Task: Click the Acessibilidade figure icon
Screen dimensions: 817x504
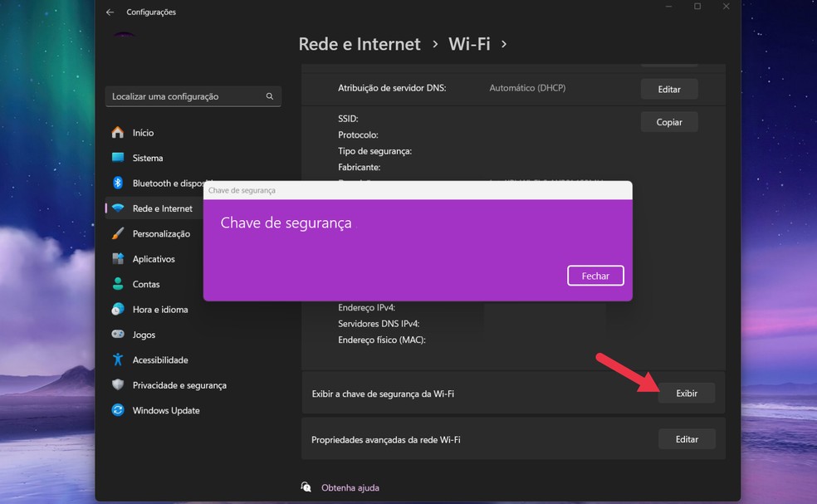Action: click(118, 360)
